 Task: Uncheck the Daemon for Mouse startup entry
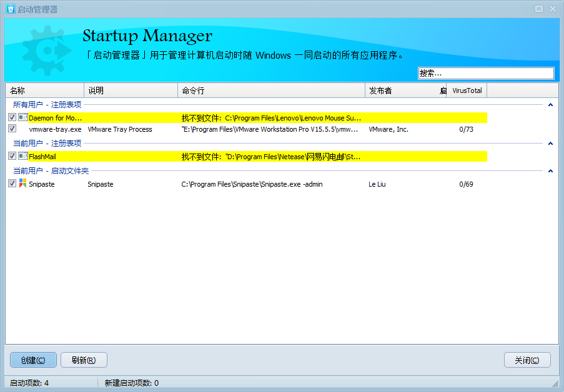pyautogui.click(x=12, y=117)
